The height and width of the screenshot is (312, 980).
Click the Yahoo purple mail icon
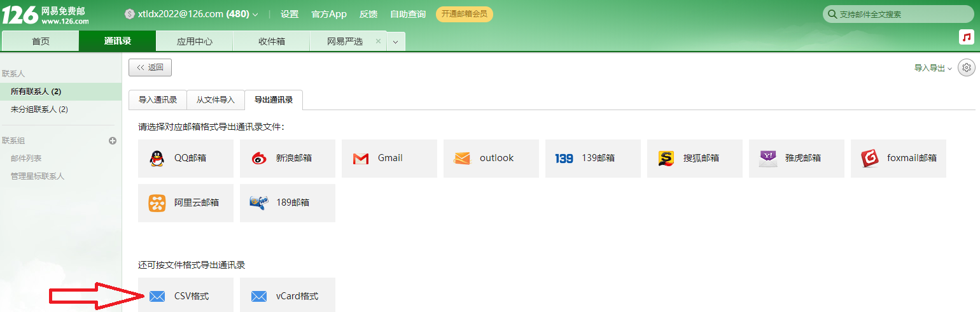pos(768,159)
